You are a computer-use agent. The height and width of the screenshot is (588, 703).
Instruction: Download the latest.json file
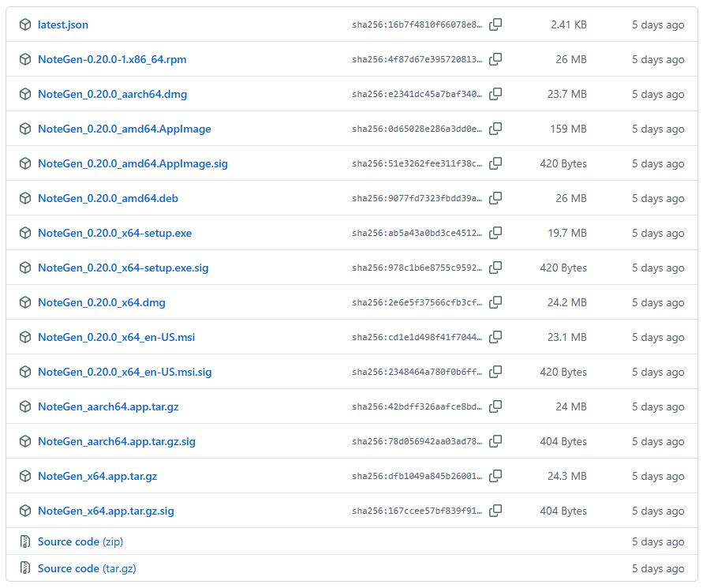tap(63, 24)
